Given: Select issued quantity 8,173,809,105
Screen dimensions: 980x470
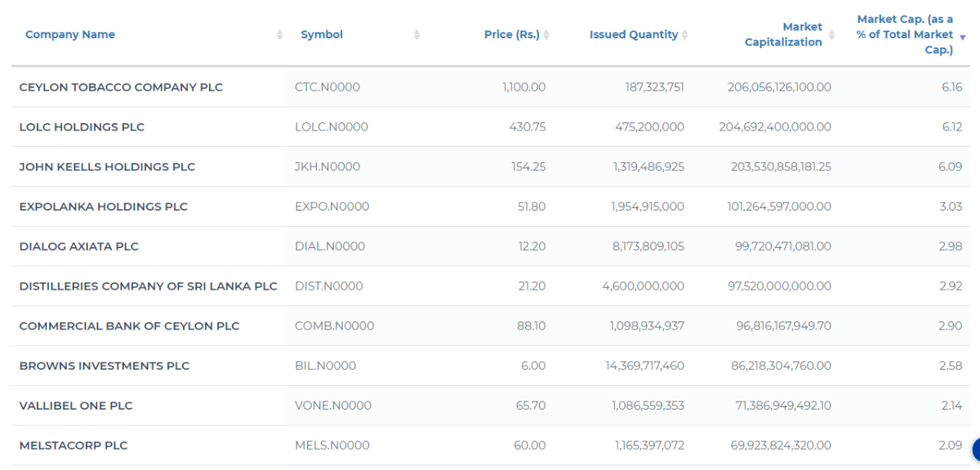Looking at the screenshot, I should click(648, 246).
